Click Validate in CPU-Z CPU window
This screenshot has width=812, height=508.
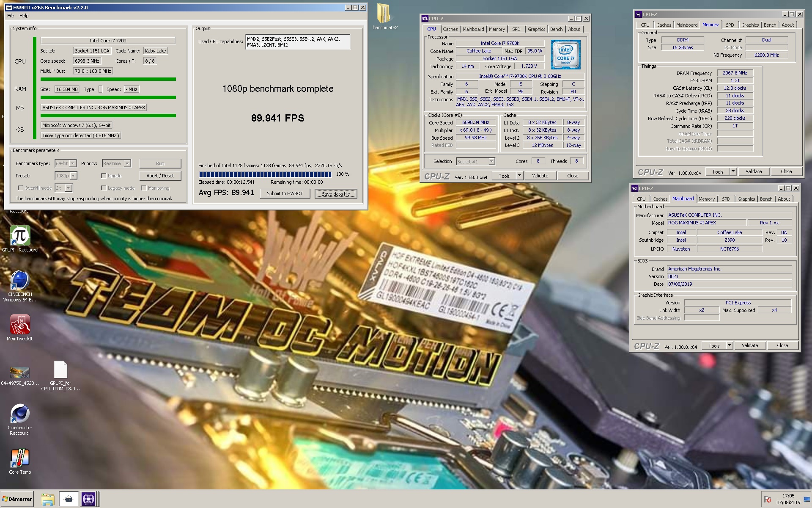(x=540, y=176)
